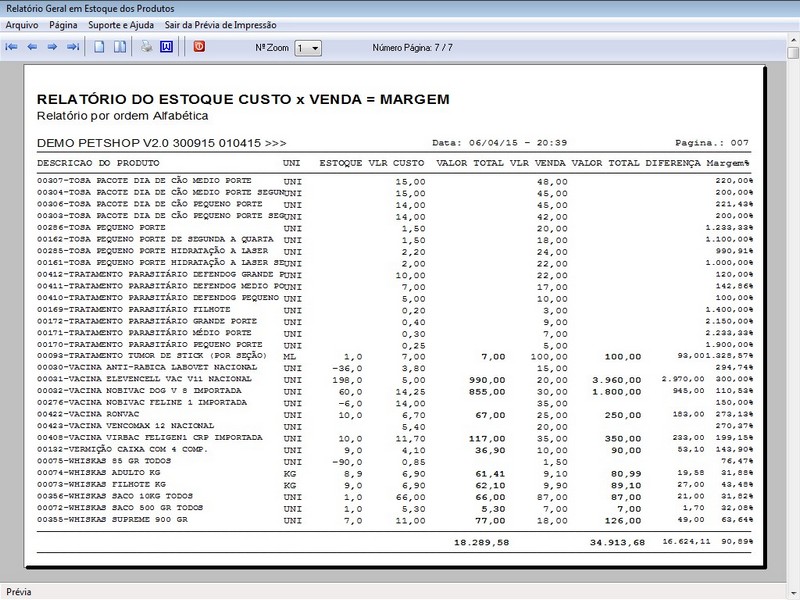Click row 00356-WHISKAS SACO 10KG TODOS
The image size is (800, 600).
click(x=395, y=497)
